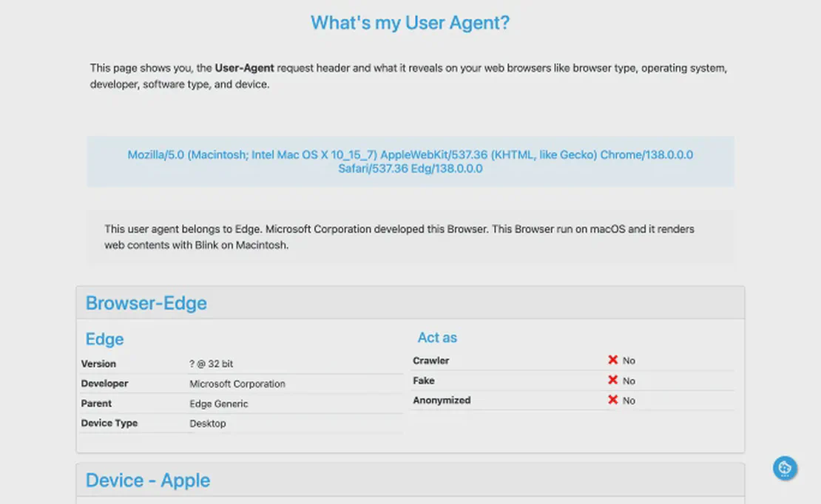
Task: Click the Device Type row label
Action: tap(109, 423)
